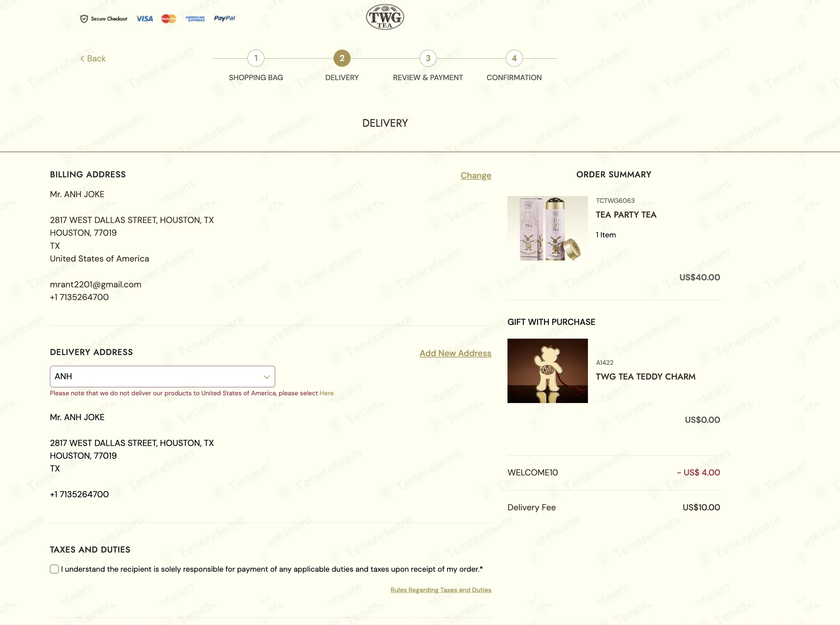This screenshot has width=840, height=625.
Task: Click the mrant2201@gmail.com email text
Action: (x=96, y=285)
